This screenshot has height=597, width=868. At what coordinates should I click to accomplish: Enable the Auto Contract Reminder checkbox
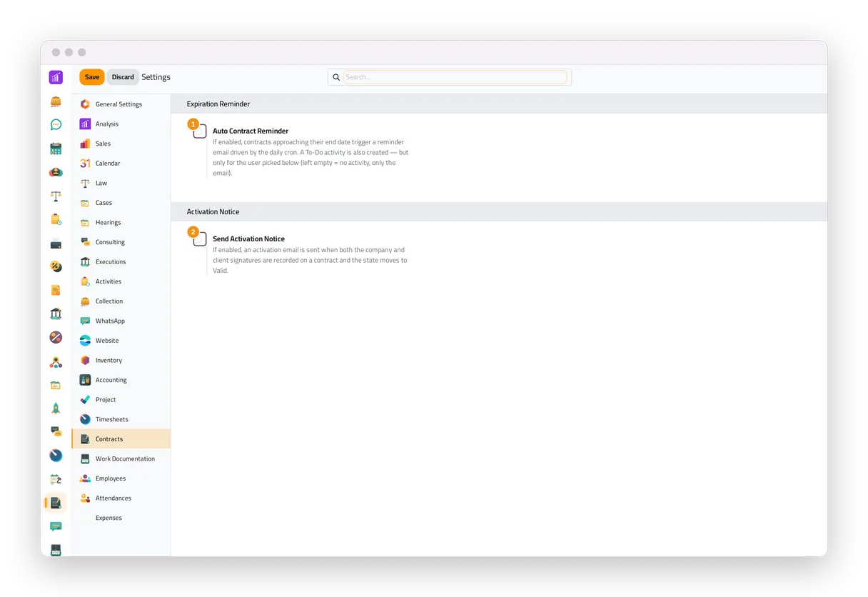coord(200,131)
